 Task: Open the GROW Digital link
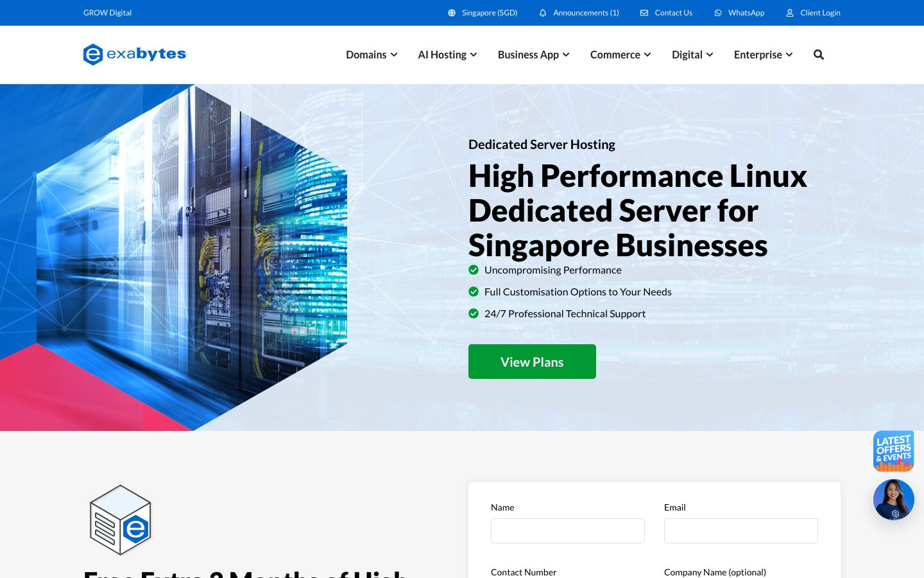pyautogui.click(x=107, y=13)
